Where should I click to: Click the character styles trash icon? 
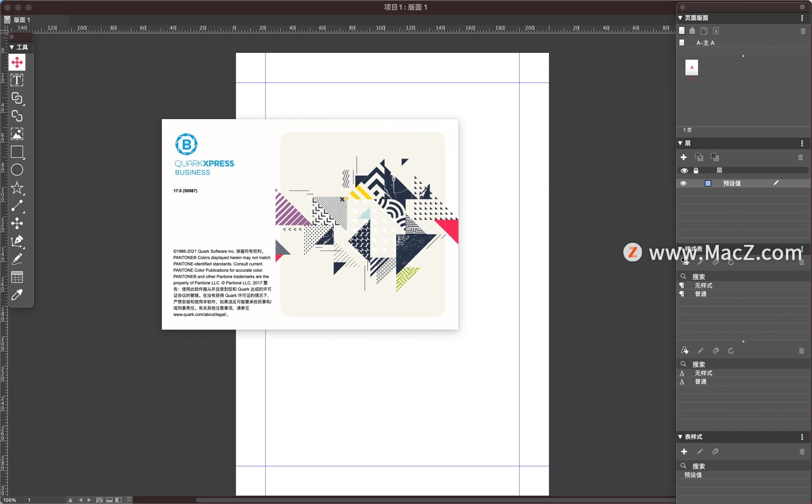[x=801, y=351]
